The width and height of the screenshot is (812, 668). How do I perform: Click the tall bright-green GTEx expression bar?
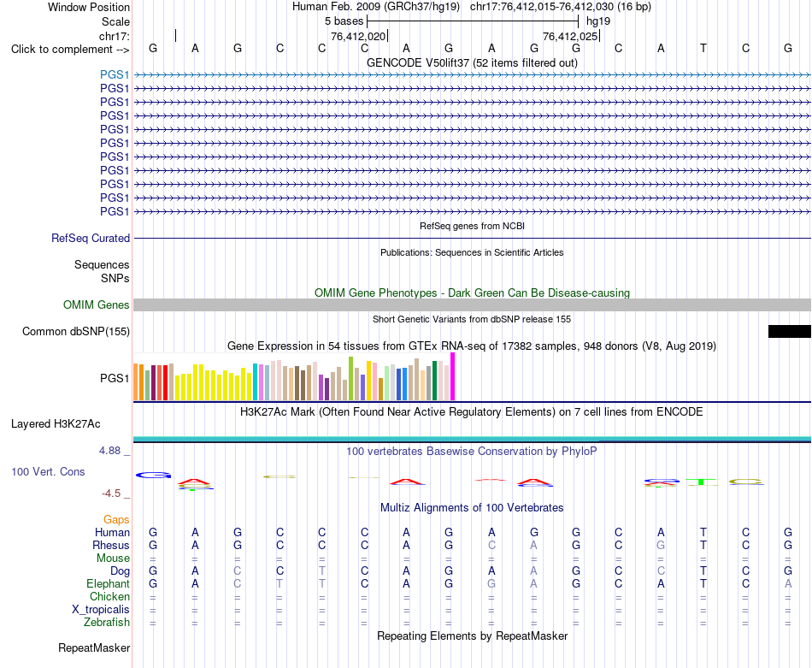tap(351, 379)
